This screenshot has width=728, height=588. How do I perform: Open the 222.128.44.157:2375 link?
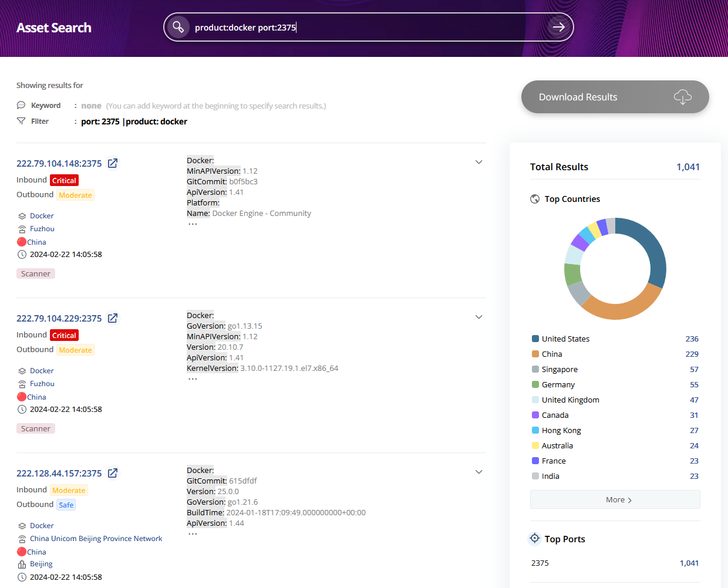pos(59,473)
